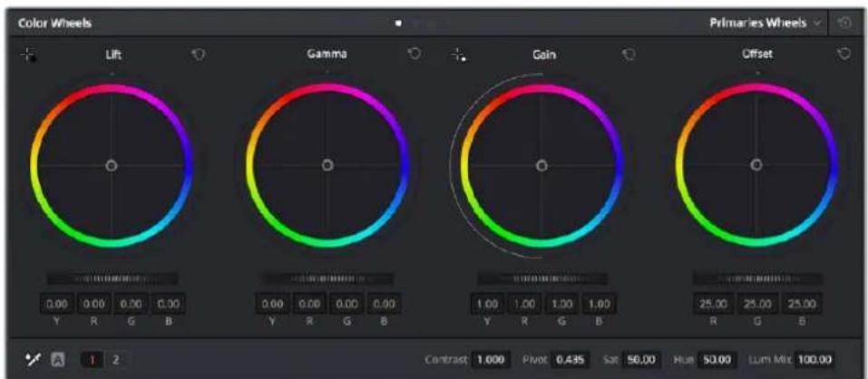This screenshot has width=868, height=379.
Task: Click the Contrast value 1.000 field
Action: [491, 360]
